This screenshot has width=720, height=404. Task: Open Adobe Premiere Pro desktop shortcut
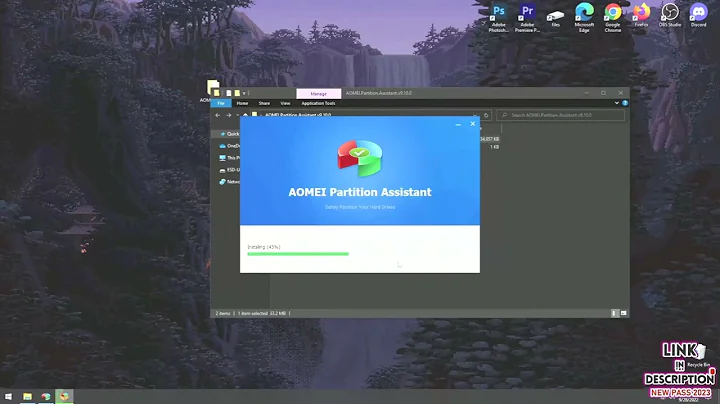coord(527,18)
